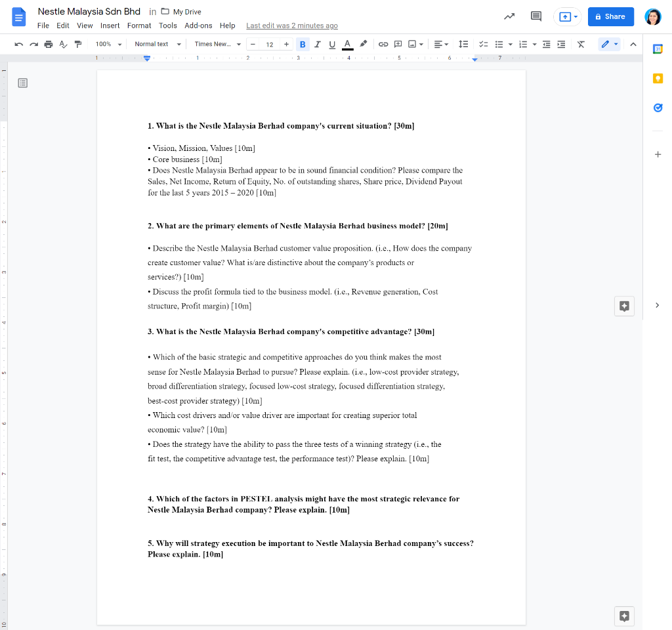Screen dimensions: 672x630
Task: Run spelling and grammar check icon
Action: click(63, 44)
